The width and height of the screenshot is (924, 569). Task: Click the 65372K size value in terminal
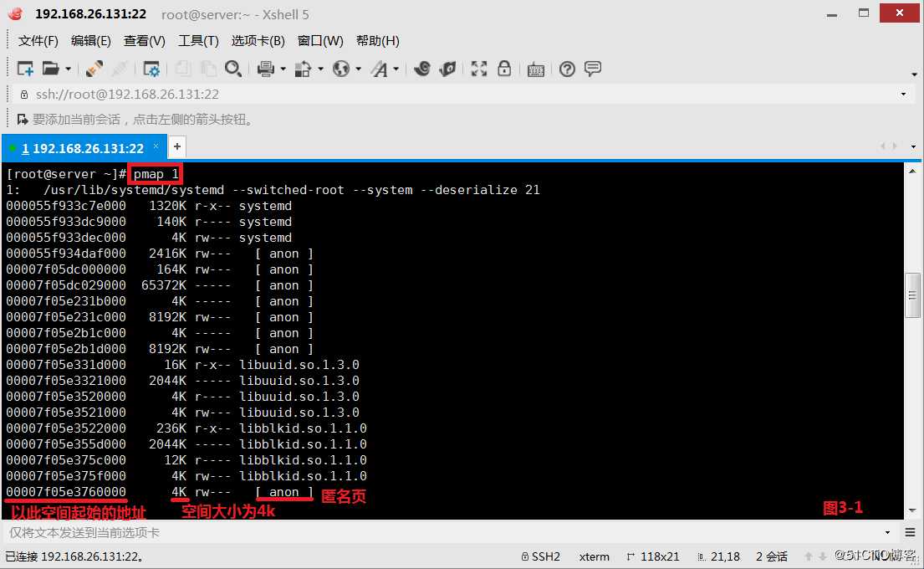(x=164, y=285)
